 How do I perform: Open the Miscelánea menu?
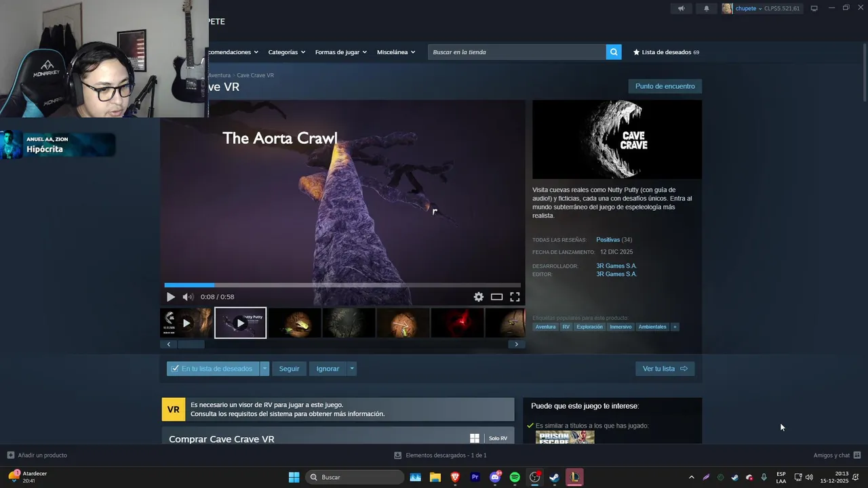point(396,52)
